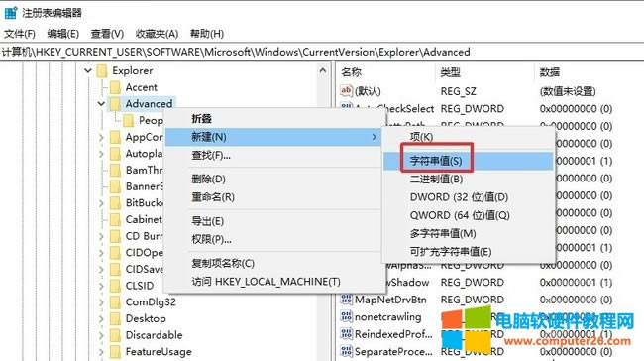Expand the CD Burr tree node

[101, 236]
